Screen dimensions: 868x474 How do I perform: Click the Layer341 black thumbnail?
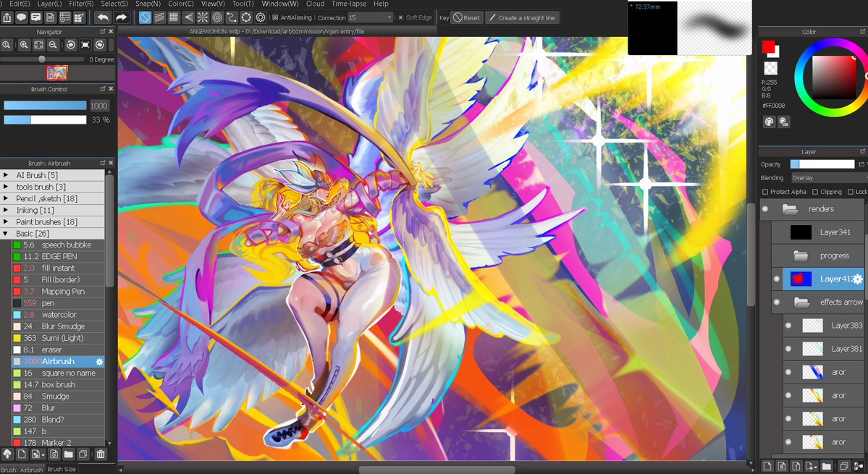[x=801, y=232]
